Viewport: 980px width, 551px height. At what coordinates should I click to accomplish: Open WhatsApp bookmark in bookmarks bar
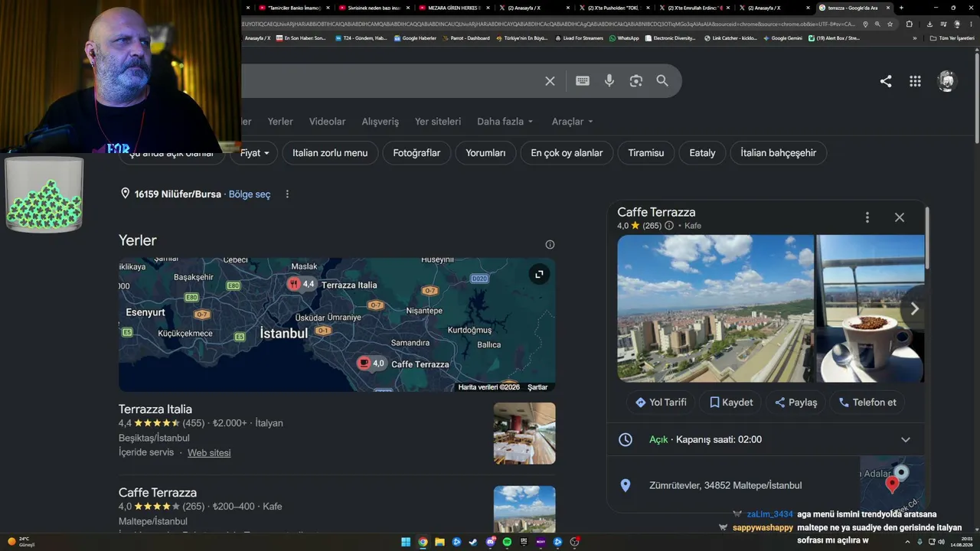pyautogui.click(x=624, y=38)
